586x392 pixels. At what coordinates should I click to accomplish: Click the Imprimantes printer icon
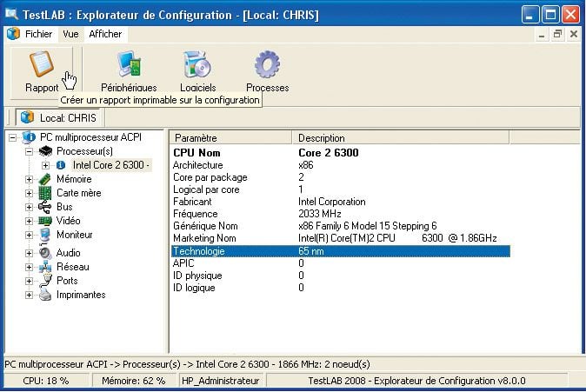(45, 295)
